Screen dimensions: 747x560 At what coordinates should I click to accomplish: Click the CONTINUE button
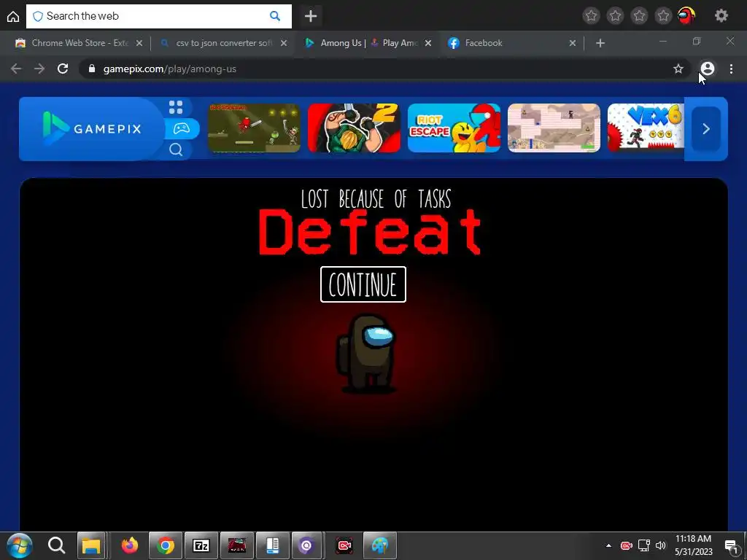point(363,284)
